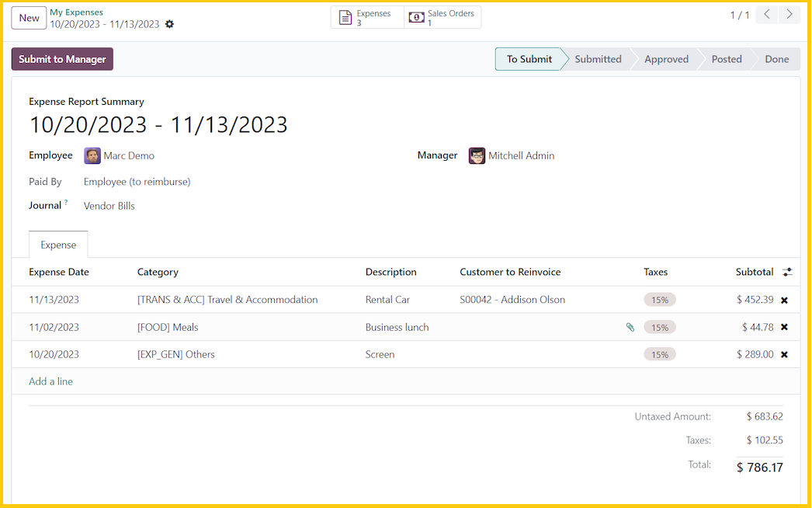Screen dimensions: 812x508
Task: Sort by Expense Date column header
Action: tap(59, 272)
